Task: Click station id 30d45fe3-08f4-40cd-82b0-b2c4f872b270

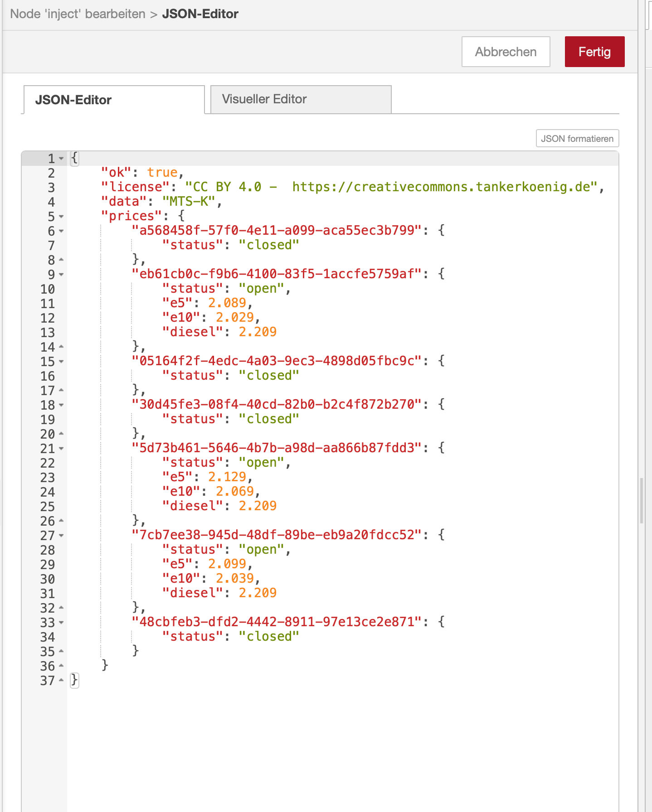Action: pyautogui.click(x=277, y=405)
